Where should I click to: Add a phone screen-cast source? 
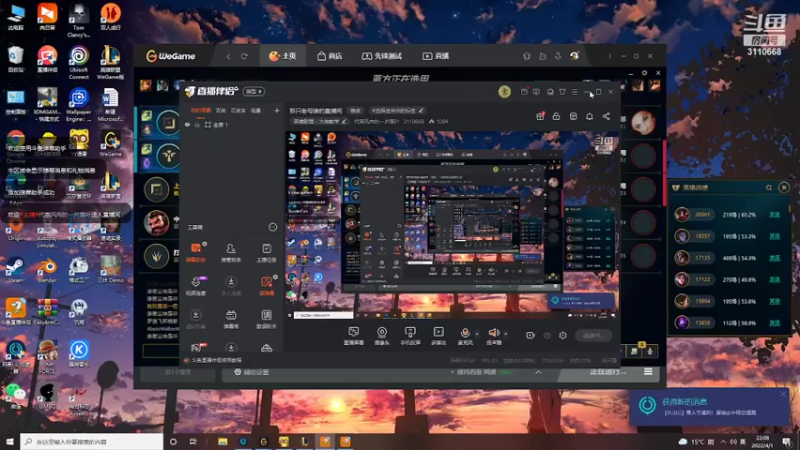click(410, 336)
